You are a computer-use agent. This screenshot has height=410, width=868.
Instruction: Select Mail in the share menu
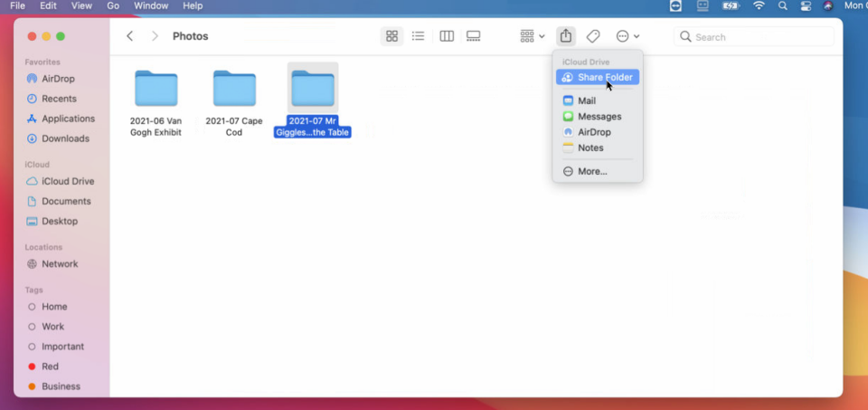[x=587, y=101]
